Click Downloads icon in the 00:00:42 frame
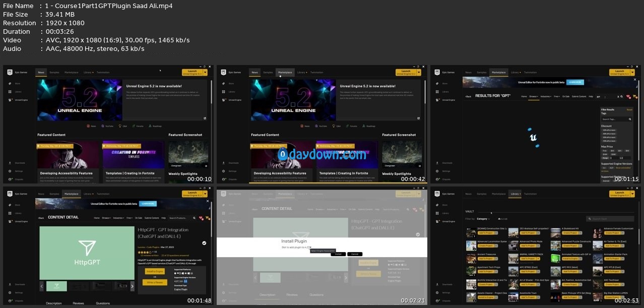644x308 pixels. click(x=224, y=163)
